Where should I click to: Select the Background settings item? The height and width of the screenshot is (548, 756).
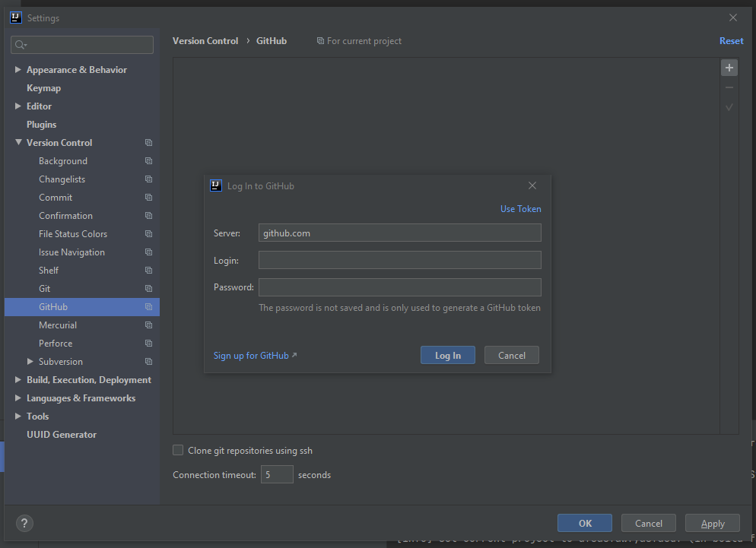pos(63,161)
